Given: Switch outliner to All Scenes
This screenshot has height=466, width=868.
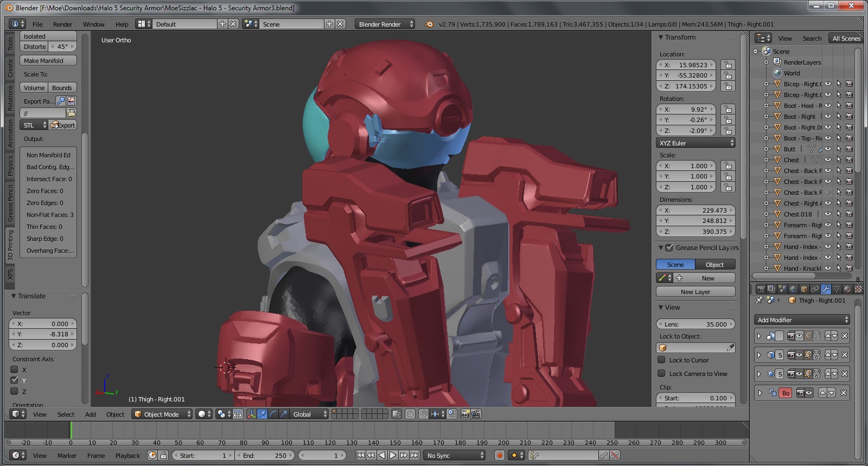Looking at the screenshot, I should tap(846, 38).
